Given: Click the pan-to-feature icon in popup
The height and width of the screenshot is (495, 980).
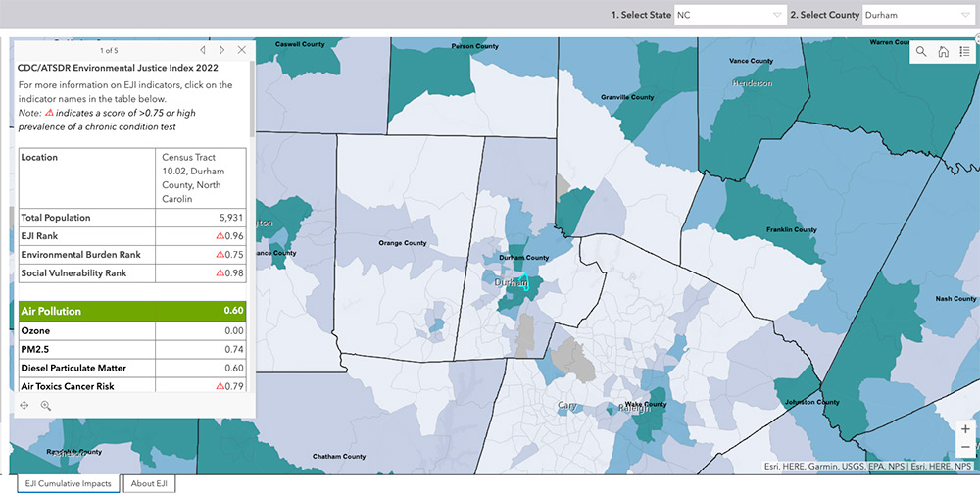Looking at the screenshot, I should (x=24, y=405).
